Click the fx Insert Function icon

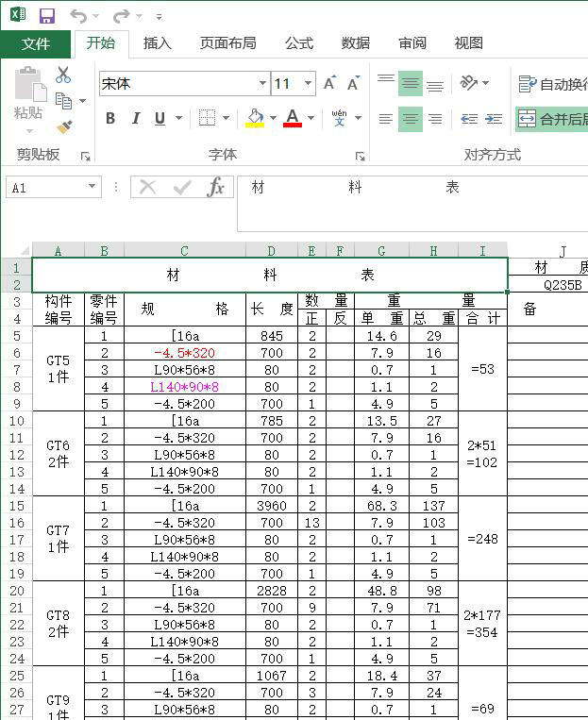coord(215,188)
